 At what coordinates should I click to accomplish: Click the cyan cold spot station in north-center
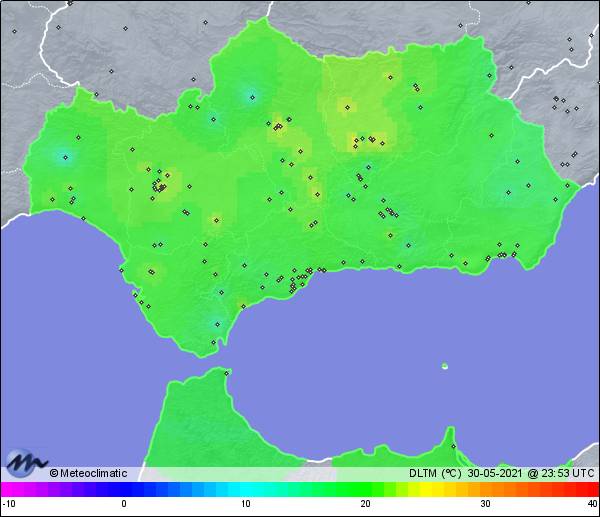(x=252, y=97)
